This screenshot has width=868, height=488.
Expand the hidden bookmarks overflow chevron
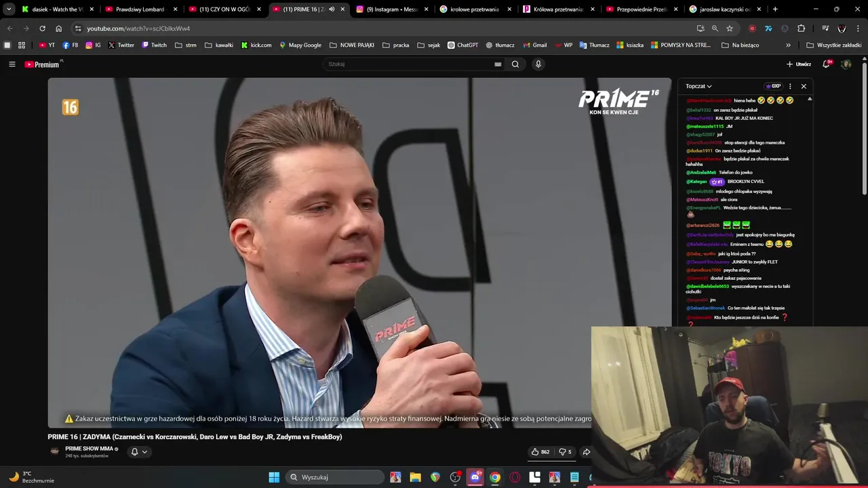788,45
